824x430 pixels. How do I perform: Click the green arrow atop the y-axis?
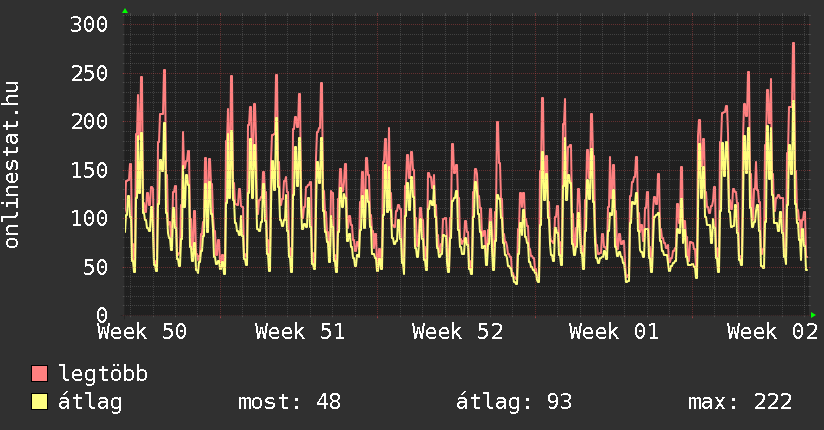coord(125,11)
